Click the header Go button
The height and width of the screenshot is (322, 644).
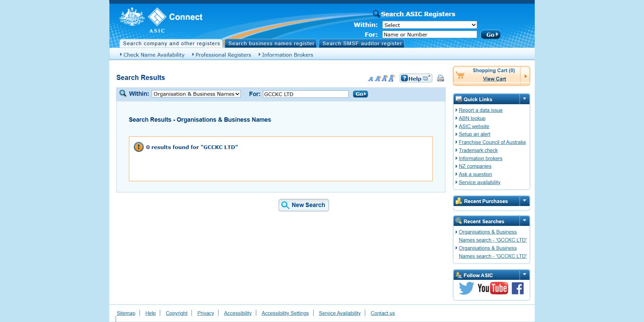pos(490,35)
